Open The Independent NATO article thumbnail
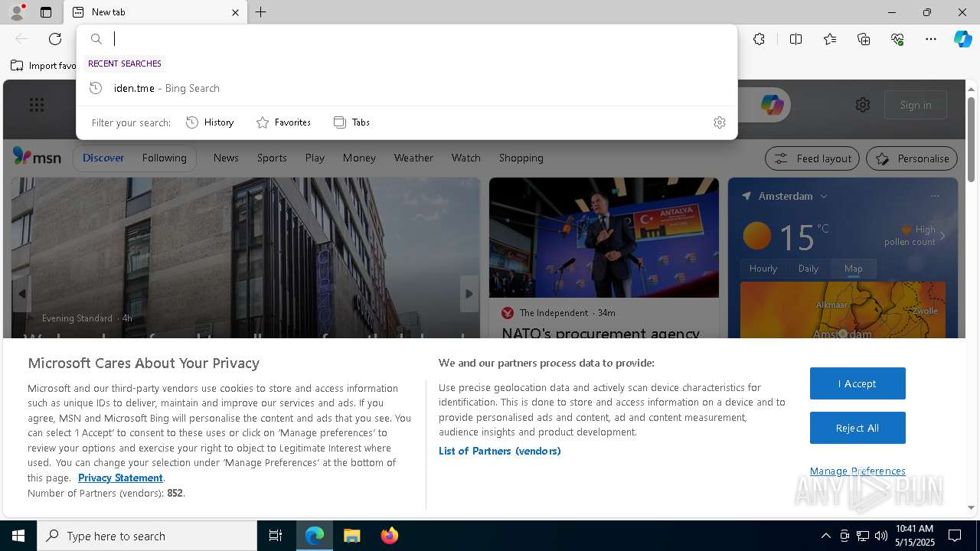The width and height of the screenshot is (980, 551). (x=604, y=237)
